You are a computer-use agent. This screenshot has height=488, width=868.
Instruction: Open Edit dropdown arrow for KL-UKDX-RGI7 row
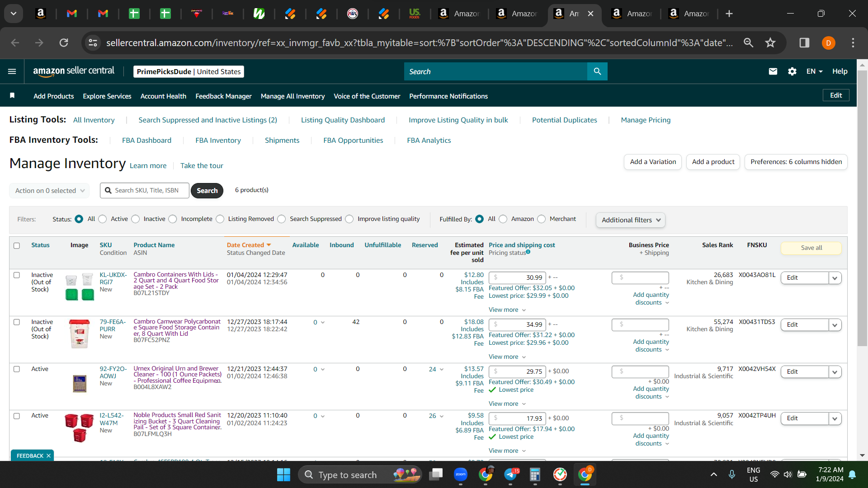point(835,278)
